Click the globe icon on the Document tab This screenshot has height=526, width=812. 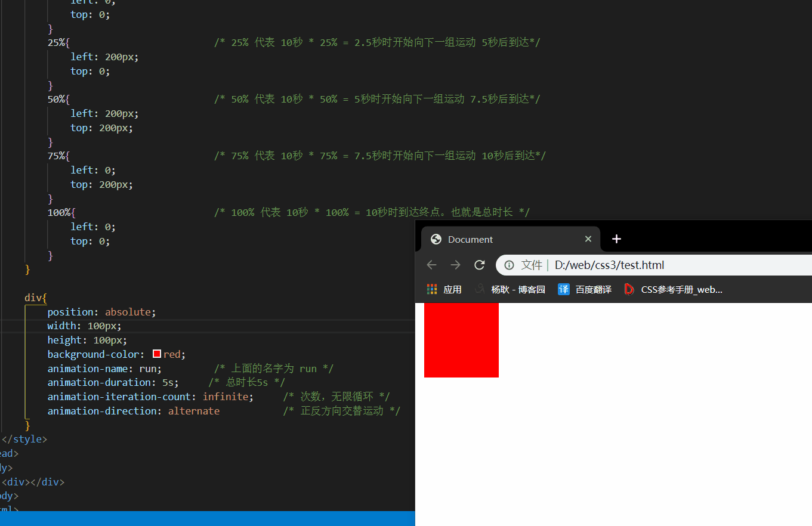click(x=436, y=239)
